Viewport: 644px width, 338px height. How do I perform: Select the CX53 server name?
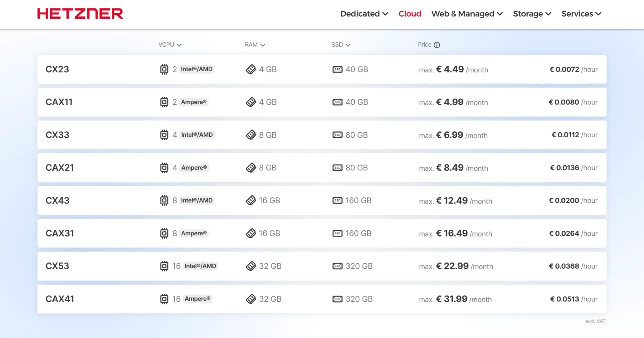coord(57,266)
